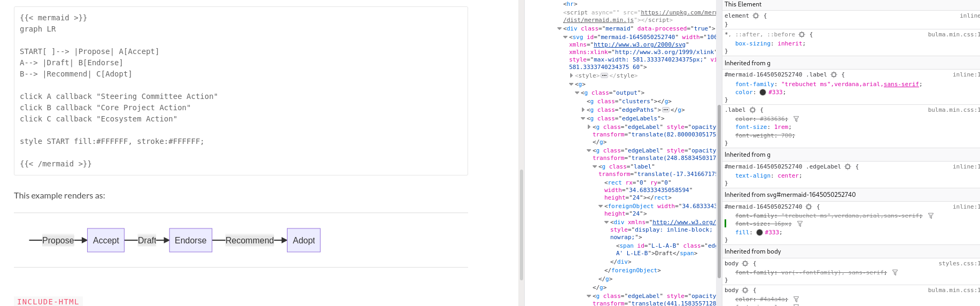Click highlighter icon for '#mermaid-1645050252740' fill rule
980x306 pixels.
point(808,207)
